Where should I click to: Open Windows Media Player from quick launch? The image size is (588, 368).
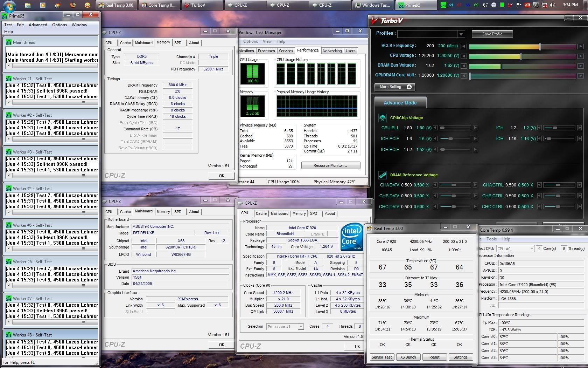coord(42,5)
